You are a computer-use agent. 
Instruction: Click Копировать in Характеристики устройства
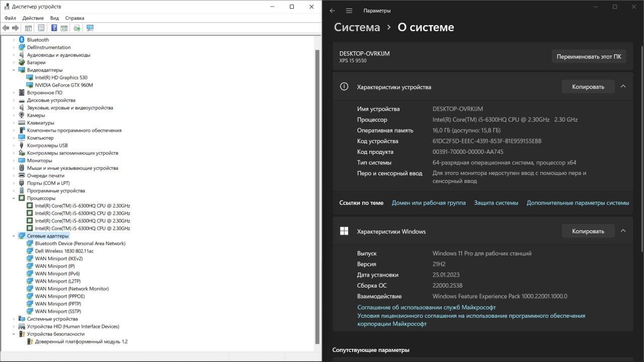tap(588, 86)
